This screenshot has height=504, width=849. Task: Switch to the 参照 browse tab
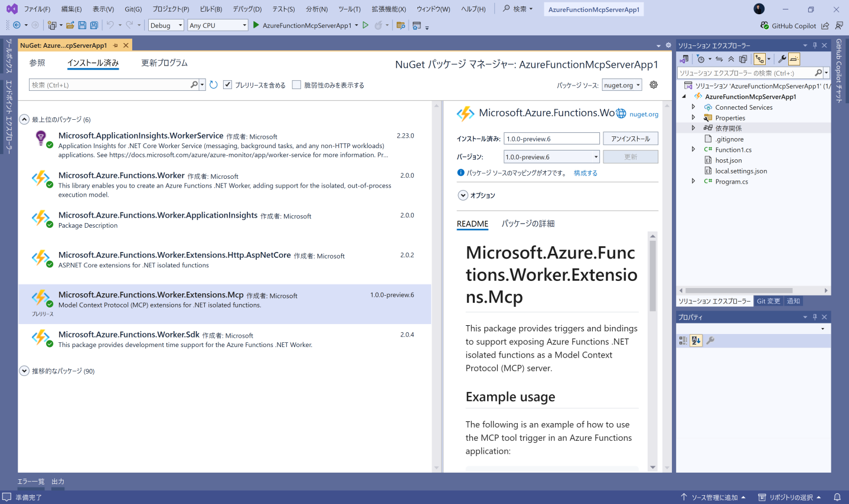tap(37, 63)
